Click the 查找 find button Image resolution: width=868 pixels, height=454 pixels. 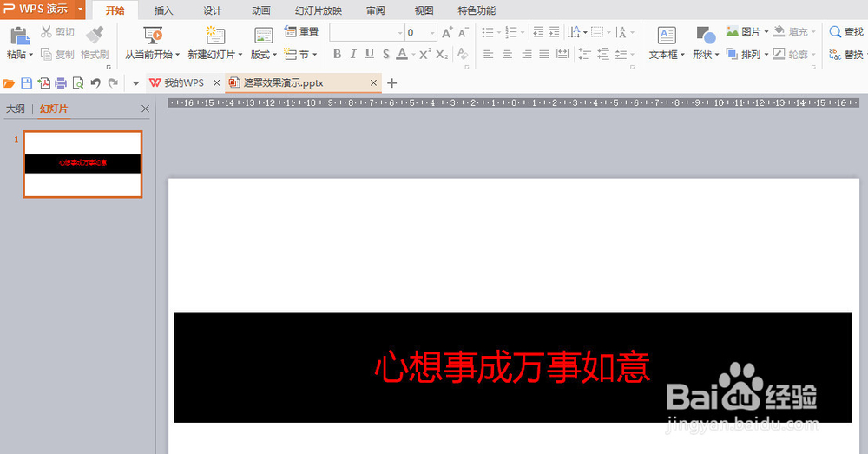(x=845, y=32)
